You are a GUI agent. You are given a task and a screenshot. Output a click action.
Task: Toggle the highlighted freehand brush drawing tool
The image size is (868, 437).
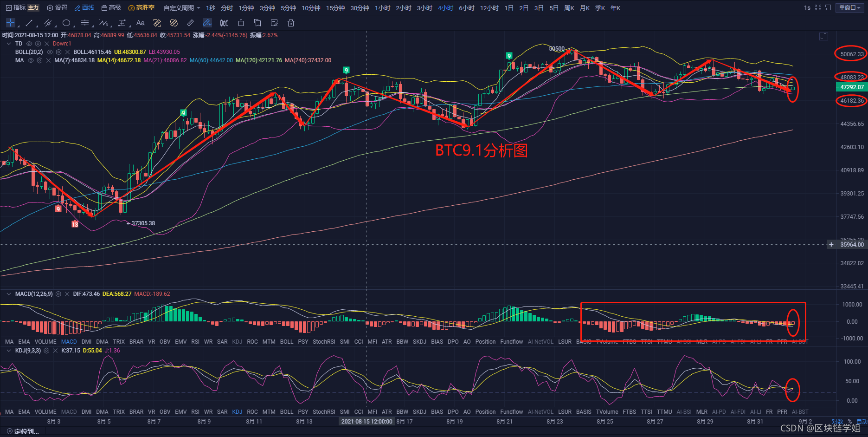click(x=207, y=23)
